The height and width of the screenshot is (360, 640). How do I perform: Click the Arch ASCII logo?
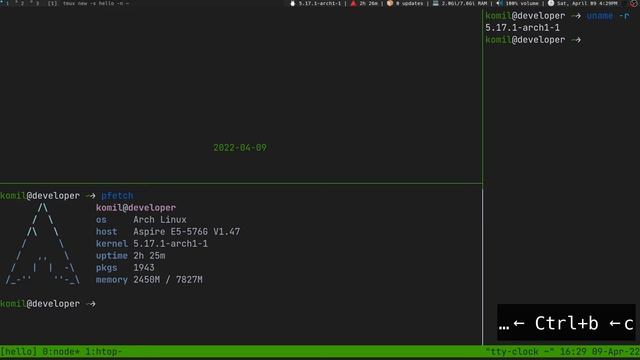[42, 244]
